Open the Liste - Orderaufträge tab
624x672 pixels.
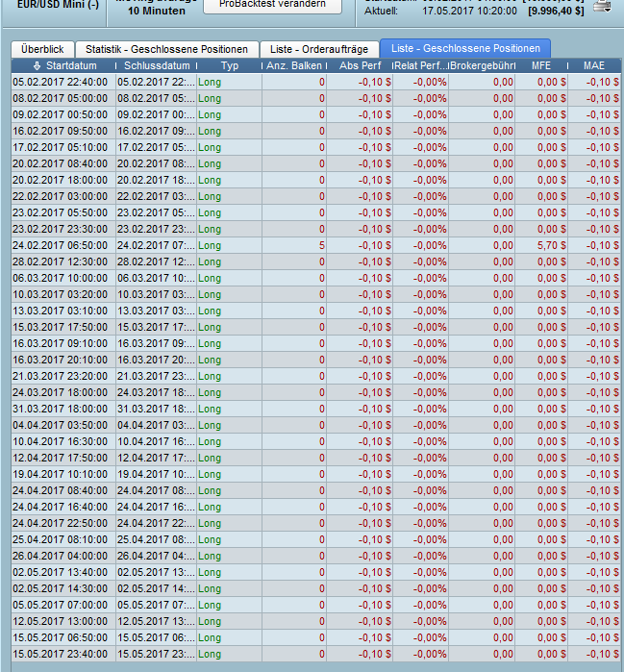(x=319, y=49)
